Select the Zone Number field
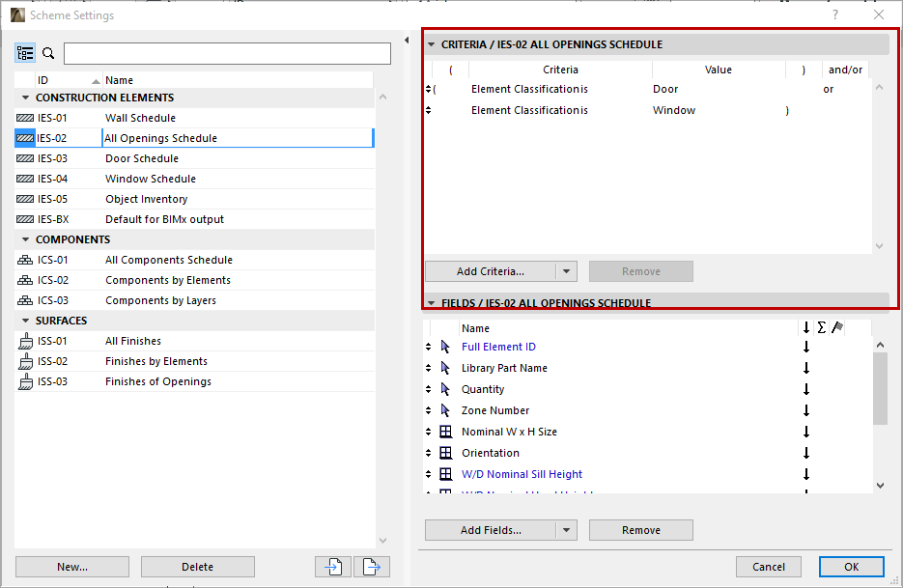Screen dimensions: 903x588 (x=495, y=410)
